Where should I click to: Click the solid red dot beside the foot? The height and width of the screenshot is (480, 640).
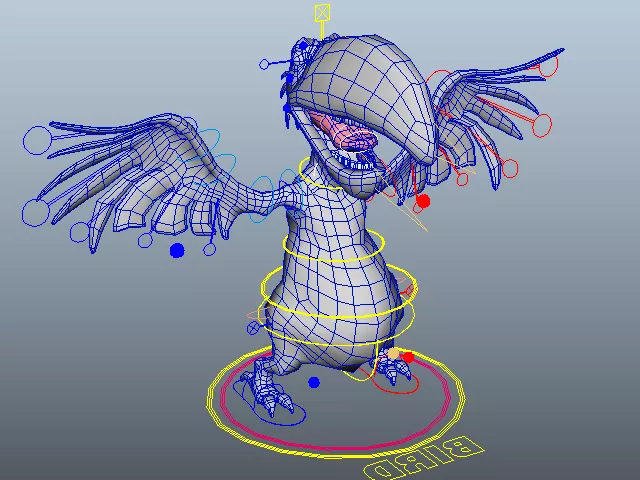(x=408, y=358)
